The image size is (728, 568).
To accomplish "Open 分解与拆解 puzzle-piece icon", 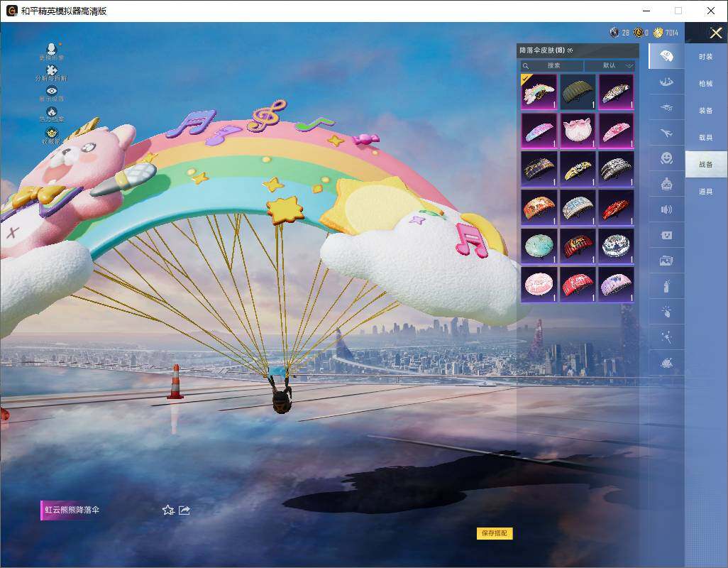I will (52, 70).
